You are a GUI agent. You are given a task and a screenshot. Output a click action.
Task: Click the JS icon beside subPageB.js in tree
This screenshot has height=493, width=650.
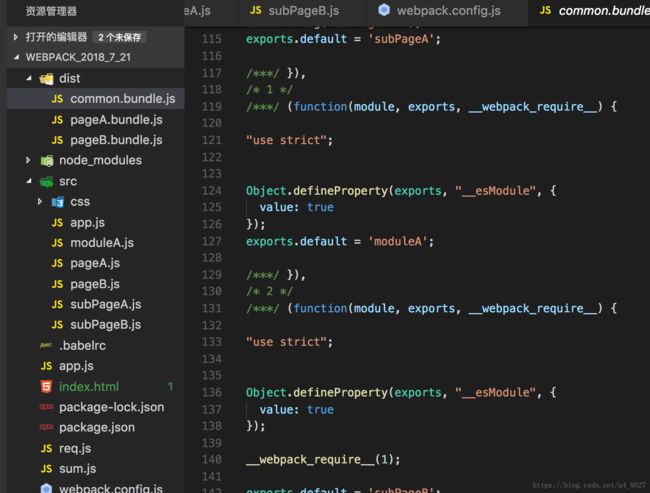(x=57, y=325)
